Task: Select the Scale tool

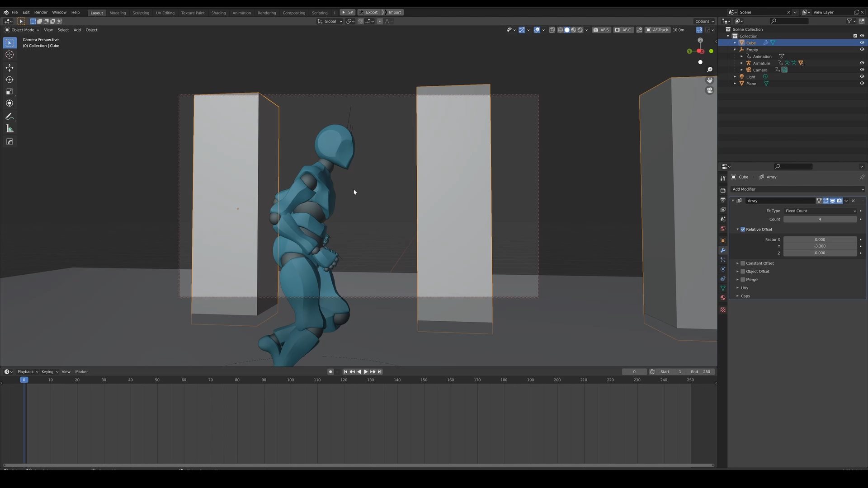Action: [9, 92]
